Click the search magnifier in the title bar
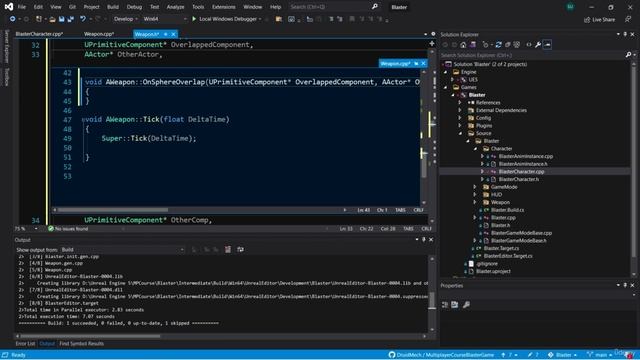This screenshot has height=360, width=640. [375, 7]
